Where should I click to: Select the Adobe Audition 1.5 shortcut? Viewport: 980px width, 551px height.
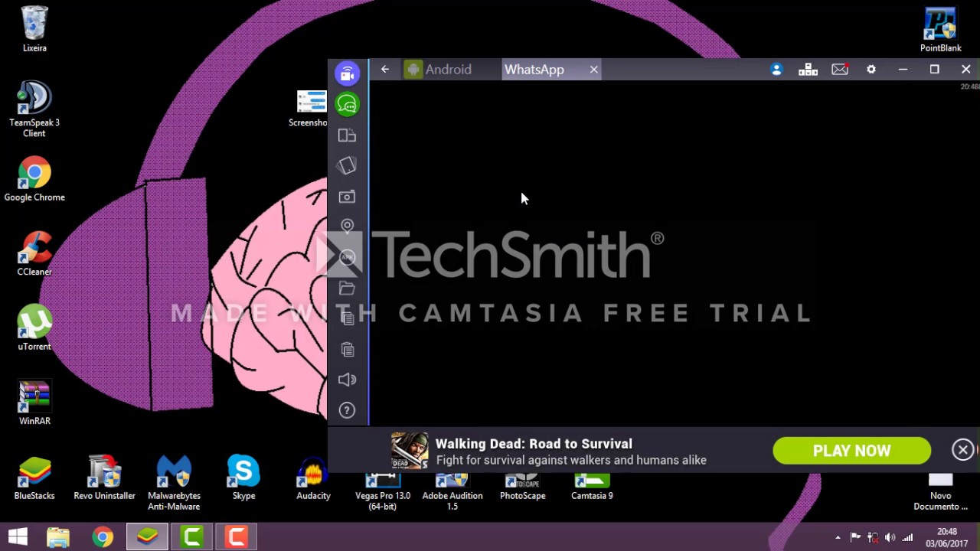tap(452, 492)
